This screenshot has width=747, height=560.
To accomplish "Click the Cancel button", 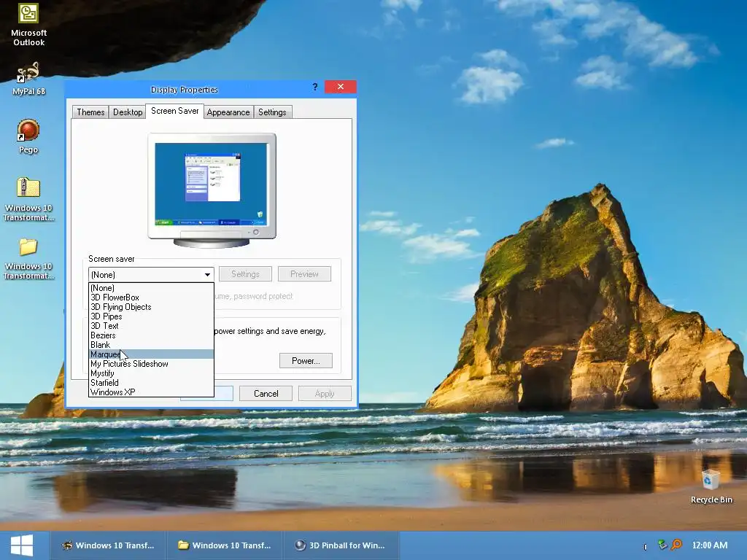I will click(266, 393).
